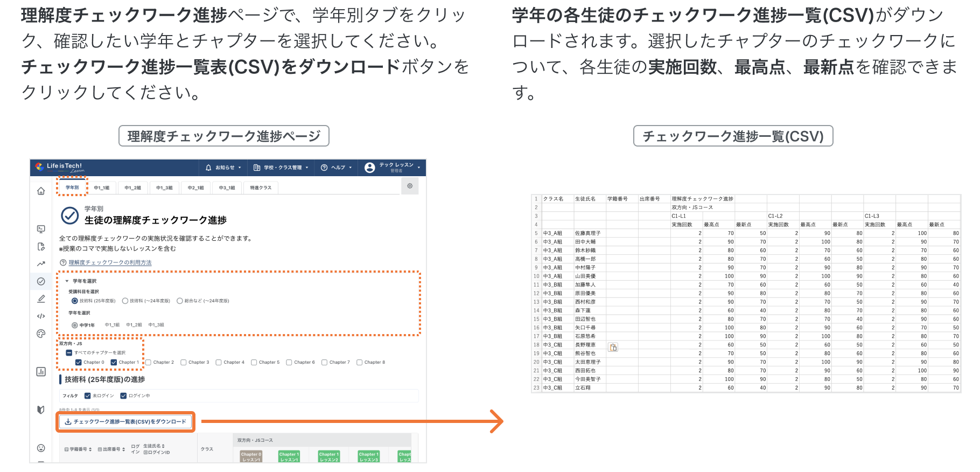
Task: Click the smiley face icon in the sidebar
Action: tap(41, 448)
